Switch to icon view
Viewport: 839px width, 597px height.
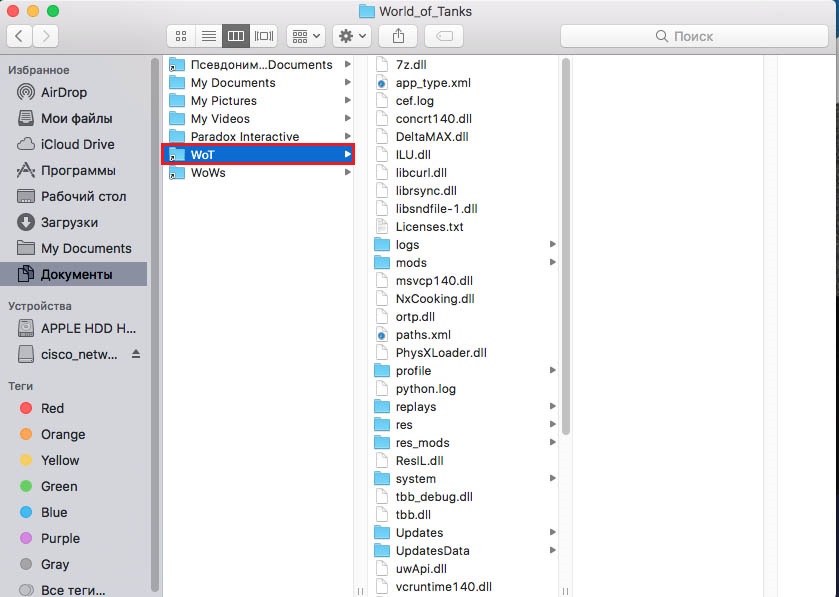pos(181,36)
